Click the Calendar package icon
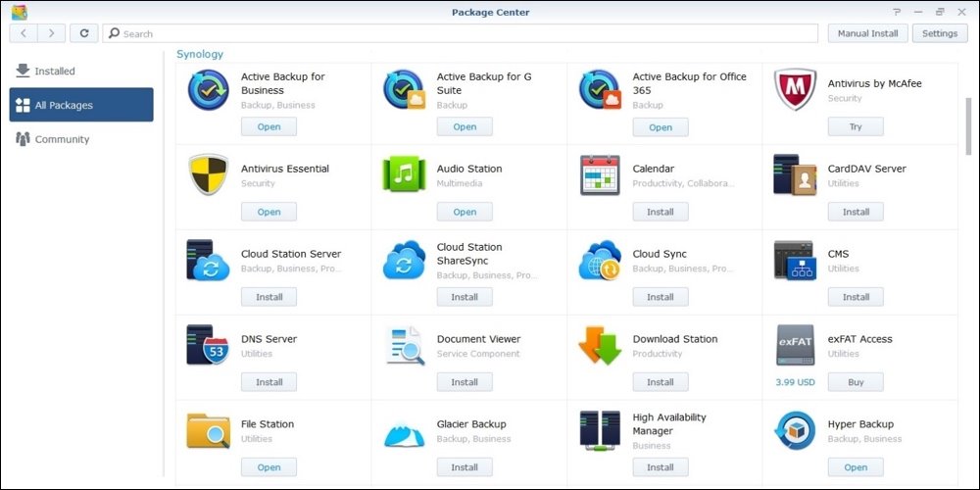The width and height of the screenshot is (980, 490). pos(600,175)
